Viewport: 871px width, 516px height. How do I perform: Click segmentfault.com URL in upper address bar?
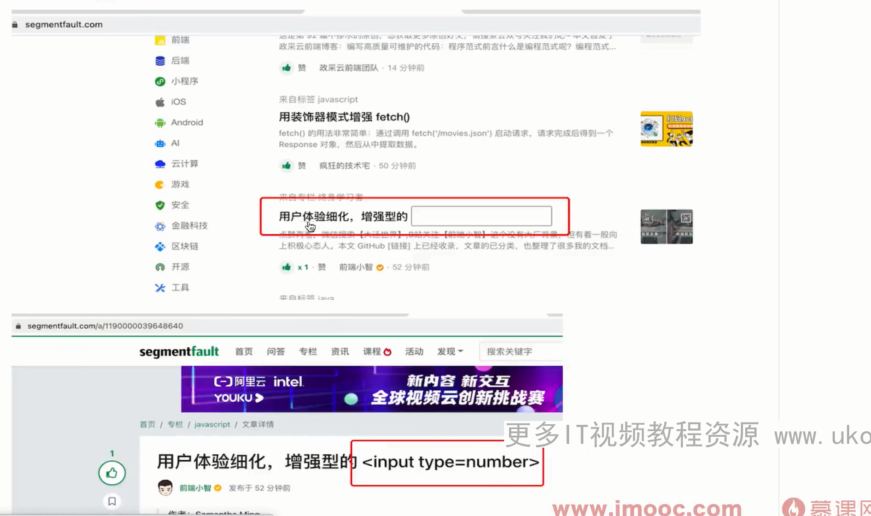64,24
